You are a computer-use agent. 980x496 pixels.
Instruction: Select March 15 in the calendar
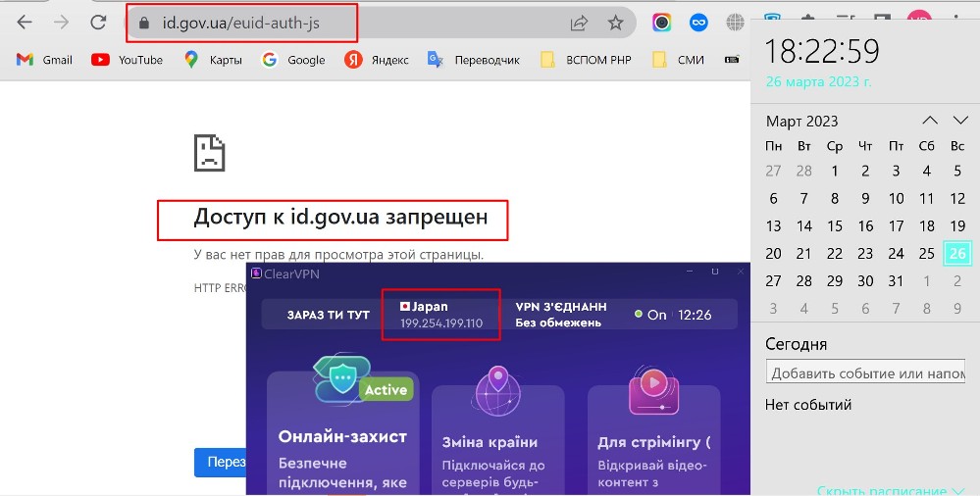(835, 226)
